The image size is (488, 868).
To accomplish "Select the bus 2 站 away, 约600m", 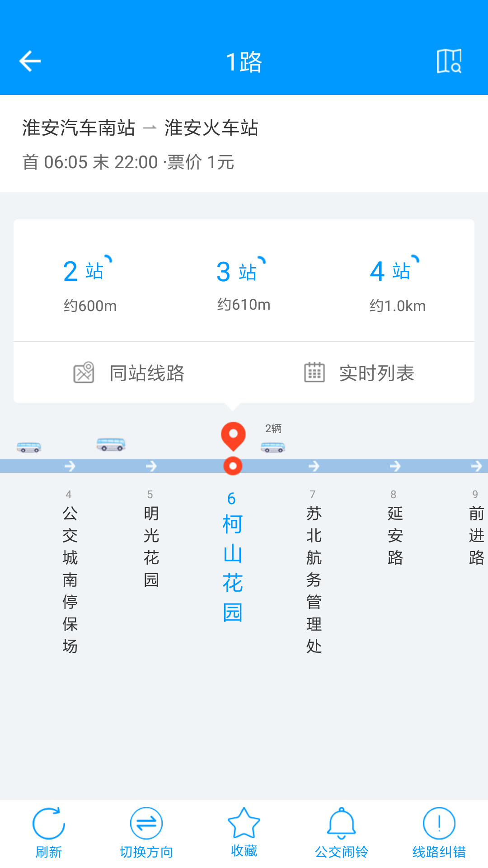I will (90, 285).
